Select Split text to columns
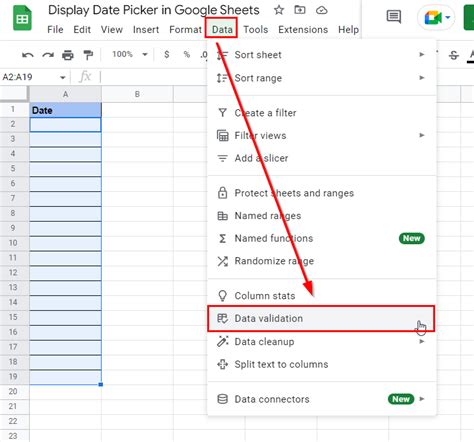The height and width of the screenshot is (442, 474). (322, 364)
